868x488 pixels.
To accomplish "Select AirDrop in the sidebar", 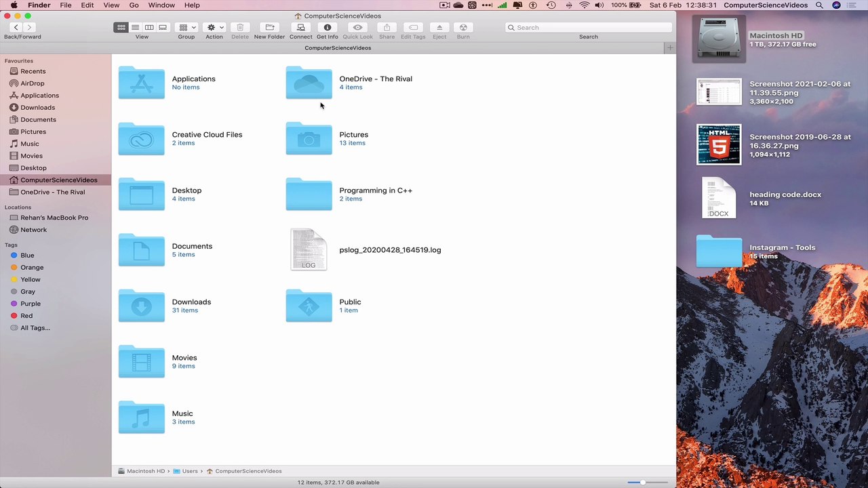I will pos(32,83).
